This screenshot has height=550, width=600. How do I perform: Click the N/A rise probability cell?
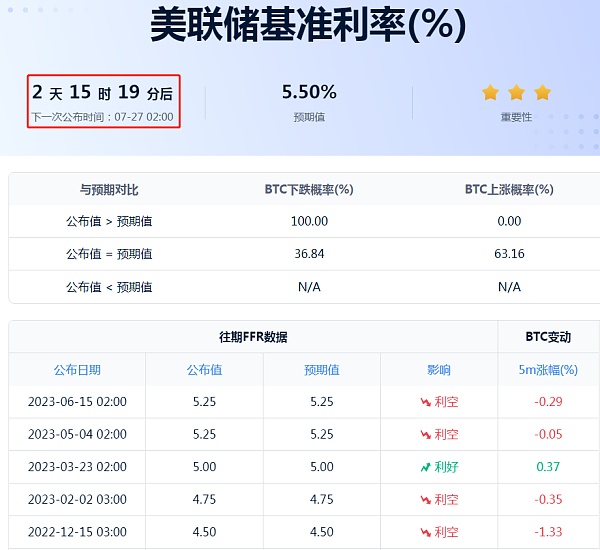[x=509, y=287]
